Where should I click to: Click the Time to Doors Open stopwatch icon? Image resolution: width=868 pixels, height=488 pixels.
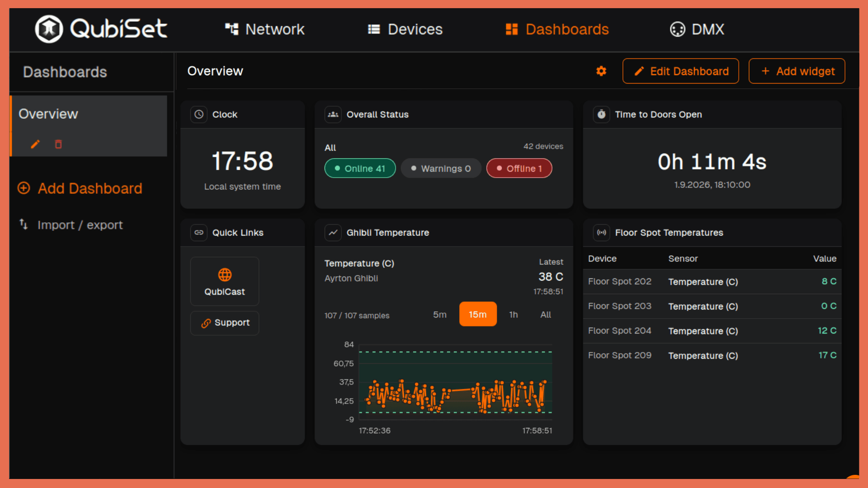coord(602,114)
